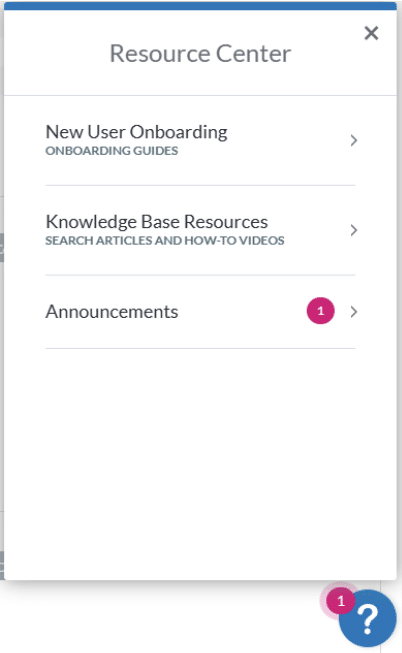Click the divider line under Knowledge Base Resources

(200, 275)
